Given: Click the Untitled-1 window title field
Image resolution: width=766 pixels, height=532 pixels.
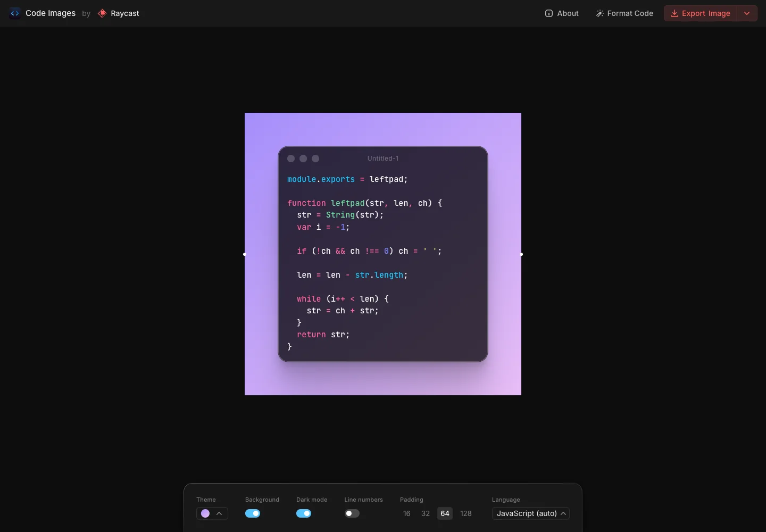Looking at the screenshot, I should 383,159.
